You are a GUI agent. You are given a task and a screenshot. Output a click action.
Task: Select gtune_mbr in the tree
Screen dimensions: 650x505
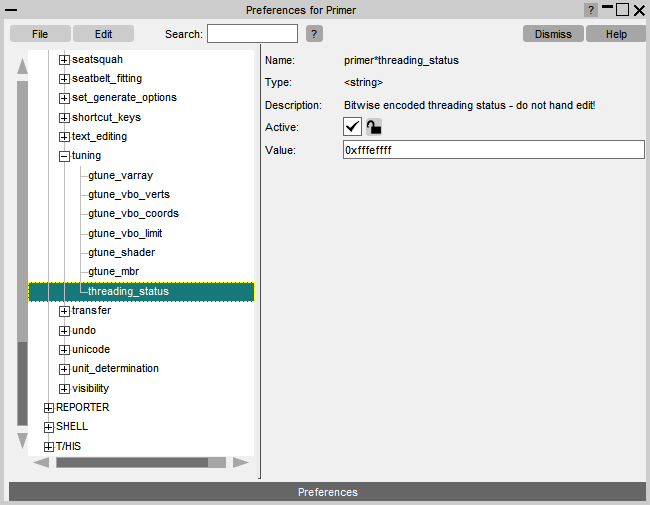click(114, 272)
